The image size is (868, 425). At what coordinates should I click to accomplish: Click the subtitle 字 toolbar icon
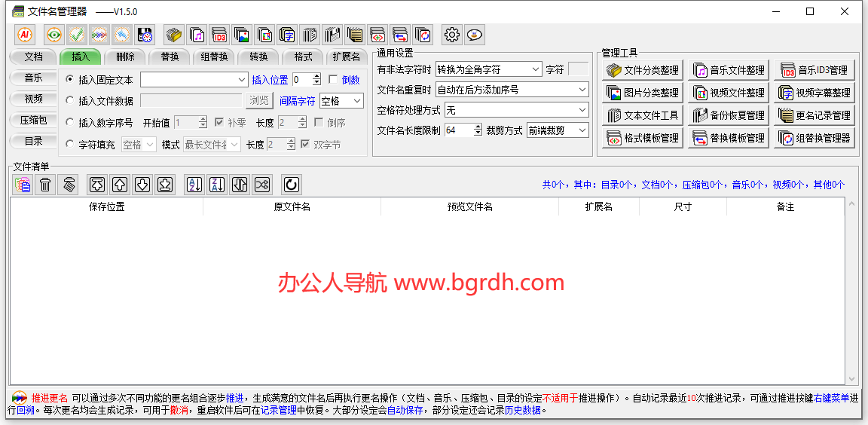pos(288,35)
